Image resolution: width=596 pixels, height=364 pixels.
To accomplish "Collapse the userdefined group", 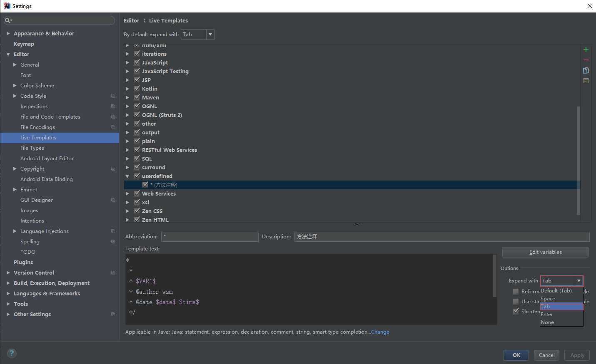I will click(127, 176).
